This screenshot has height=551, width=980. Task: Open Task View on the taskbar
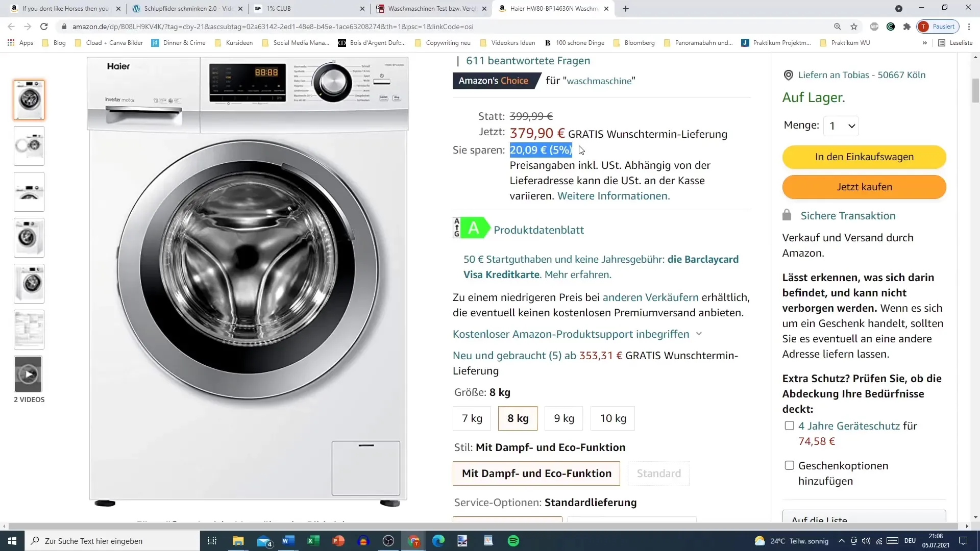[x=212, y=541]
